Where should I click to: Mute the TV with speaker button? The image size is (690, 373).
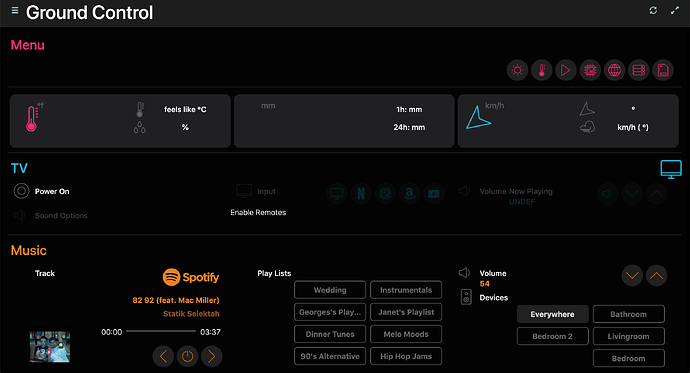pyautogui.click(x=607, y=194)
